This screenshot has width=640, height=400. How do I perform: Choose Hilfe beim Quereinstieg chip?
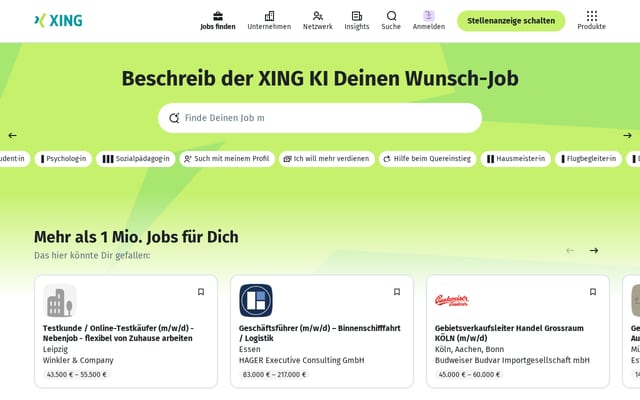427,159
